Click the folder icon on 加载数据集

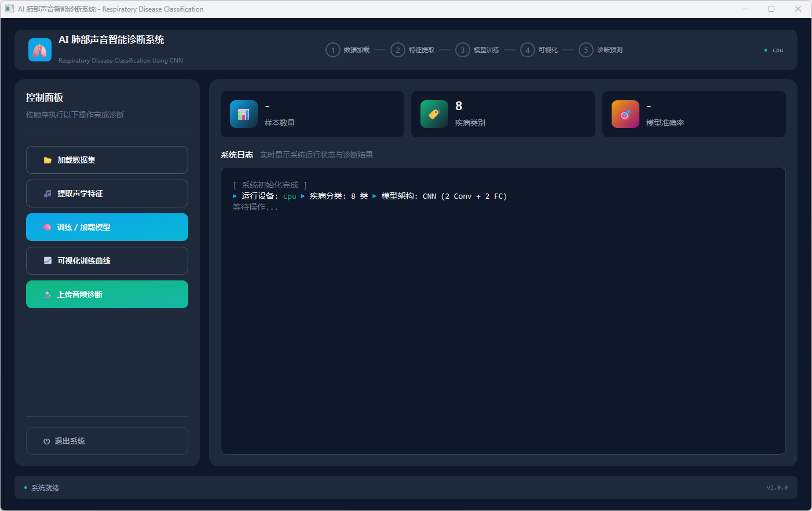(47, 160)
